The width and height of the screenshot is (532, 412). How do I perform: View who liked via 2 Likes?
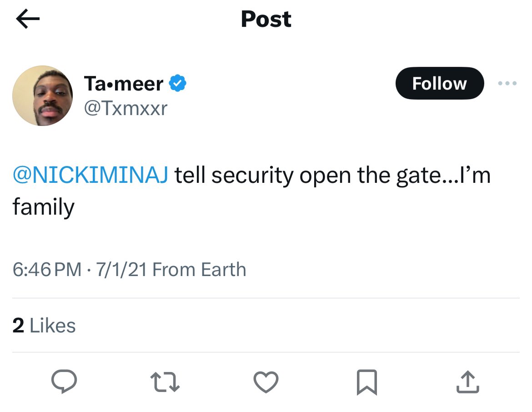coord(44,326)
